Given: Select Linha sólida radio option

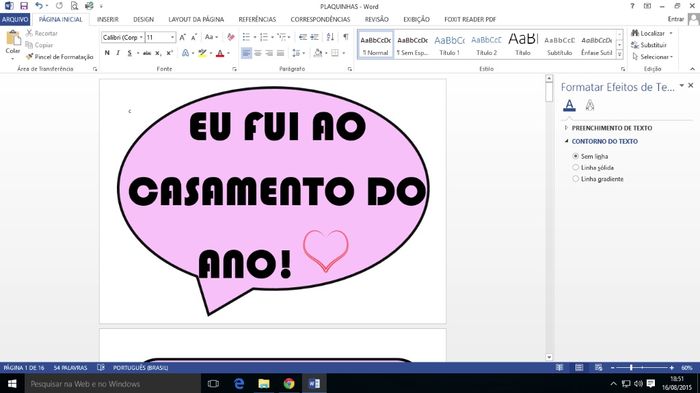Looking at the screenshot, I should point(575,167).
